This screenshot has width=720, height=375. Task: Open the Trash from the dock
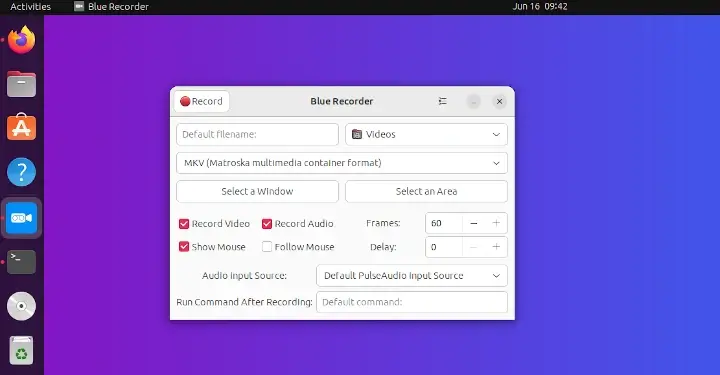coord(22,351)
